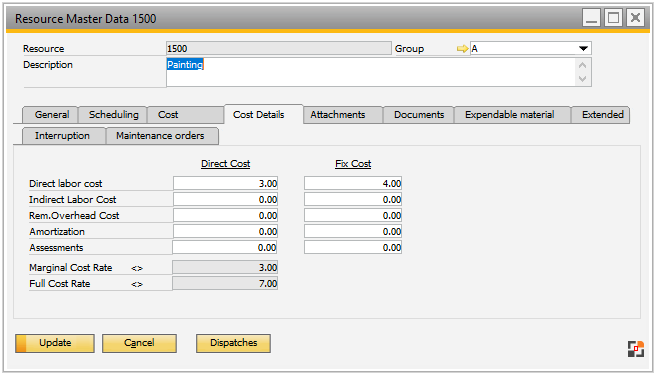Open the Documents tab
The width and height of the screenshot is (659, 377).
pos(419,115)
